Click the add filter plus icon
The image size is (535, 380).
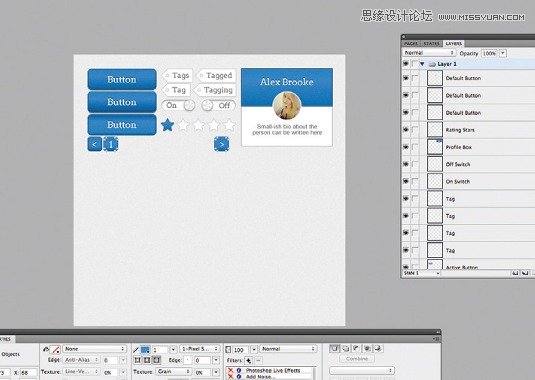(249, 360)
